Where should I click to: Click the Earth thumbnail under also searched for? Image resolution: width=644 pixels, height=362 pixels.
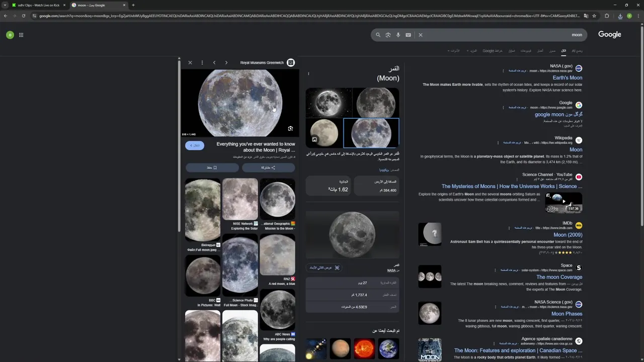[388, 348]
